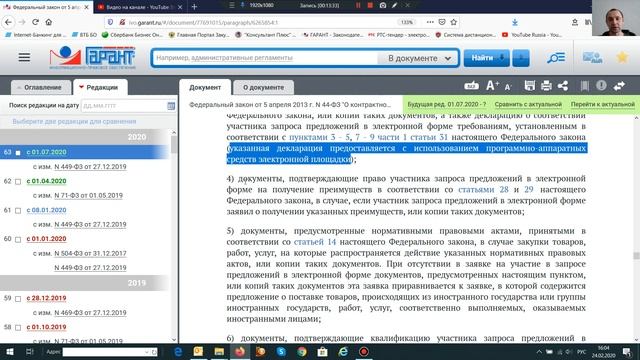Click the browser address bar URL
This screenshot has height=360, width=640.
(204, 22)
